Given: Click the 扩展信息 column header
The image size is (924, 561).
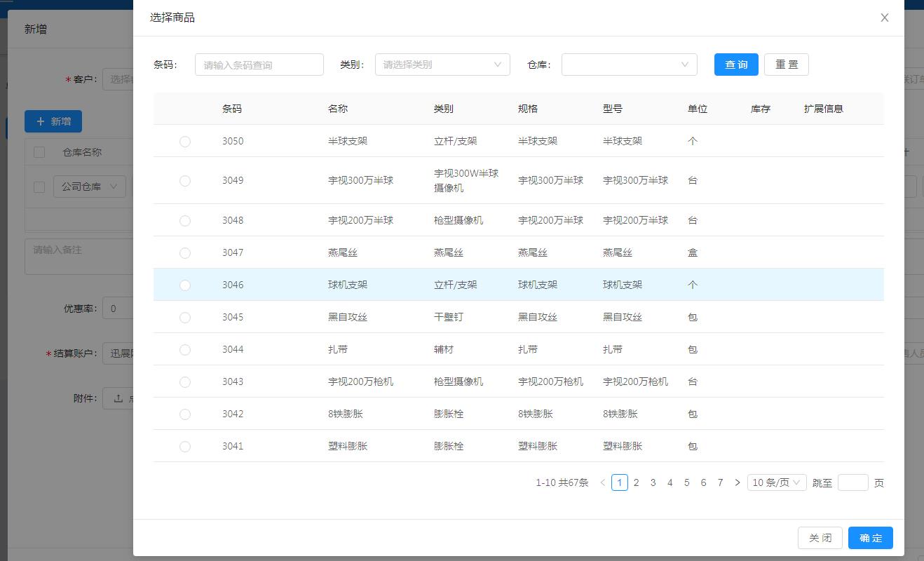Looking at the screenshot, I should pyautogui.click(x=824, y=109).
